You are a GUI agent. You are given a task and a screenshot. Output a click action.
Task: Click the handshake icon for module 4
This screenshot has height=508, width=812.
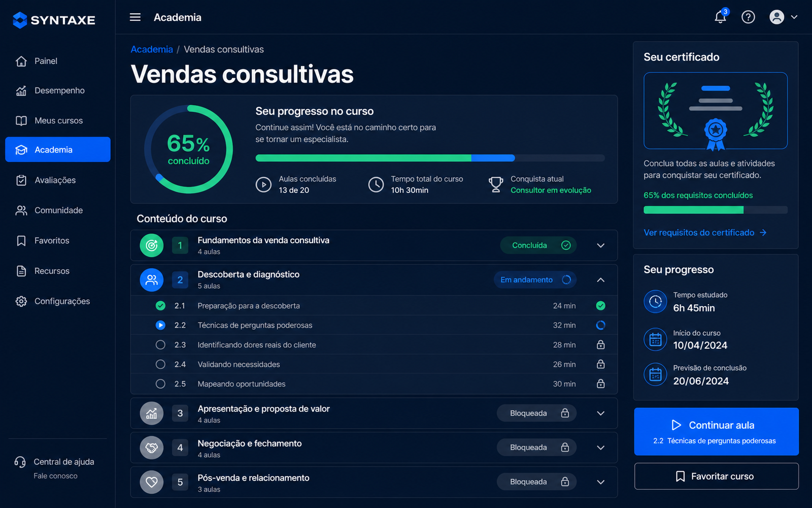coord(152,448)
